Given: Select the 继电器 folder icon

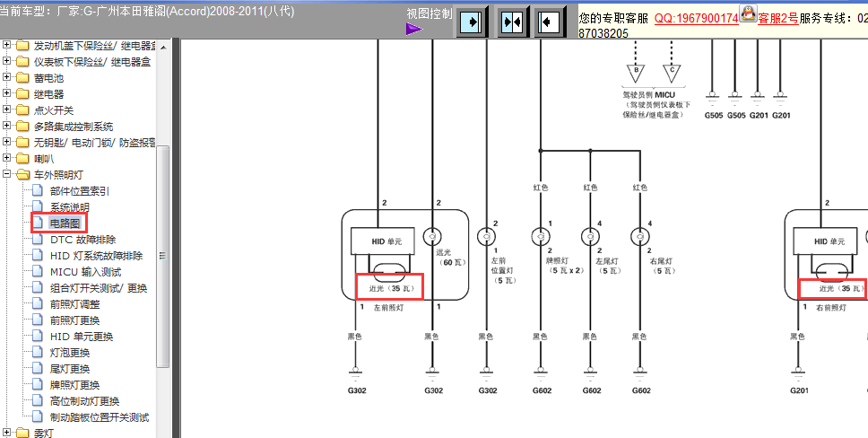Looking at the screenshot, I should tap(22, 94).
